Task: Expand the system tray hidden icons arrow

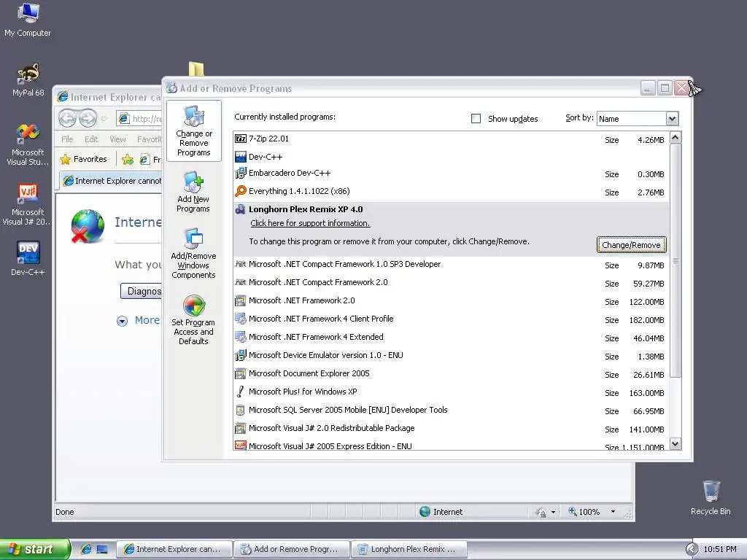Action: click(692, 549)
